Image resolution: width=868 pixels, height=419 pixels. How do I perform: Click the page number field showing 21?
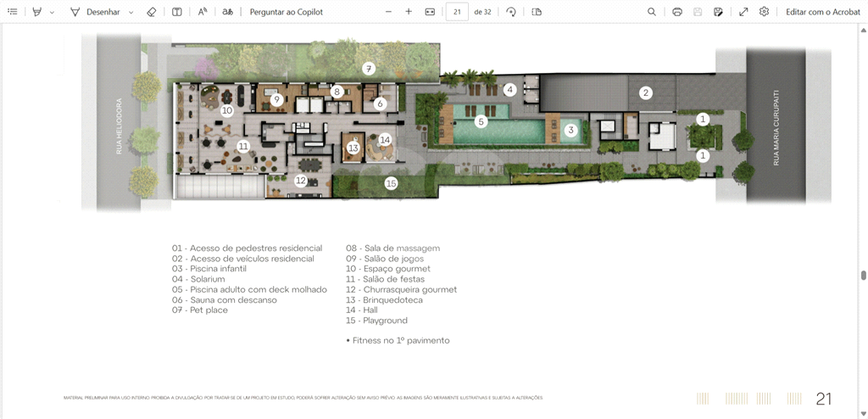[457, 12]
